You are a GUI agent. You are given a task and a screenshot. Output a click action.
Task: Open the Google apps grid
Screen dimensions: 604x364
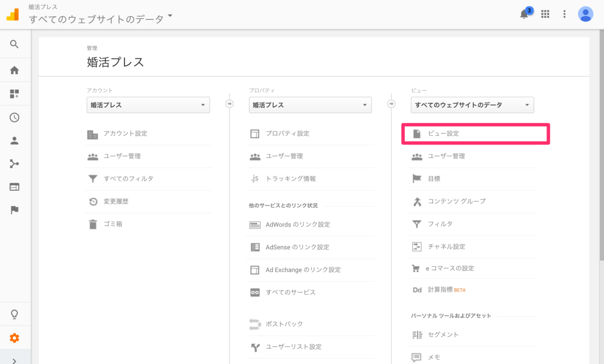pos(545,14)
